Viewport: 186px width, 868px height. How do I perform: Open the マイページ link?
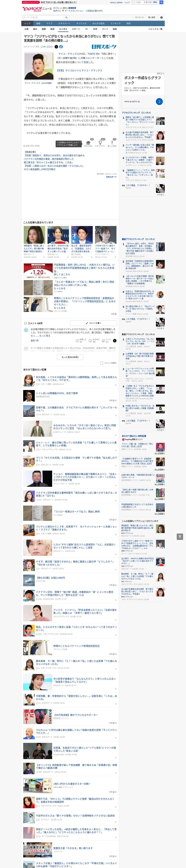(x=139, y=17)
